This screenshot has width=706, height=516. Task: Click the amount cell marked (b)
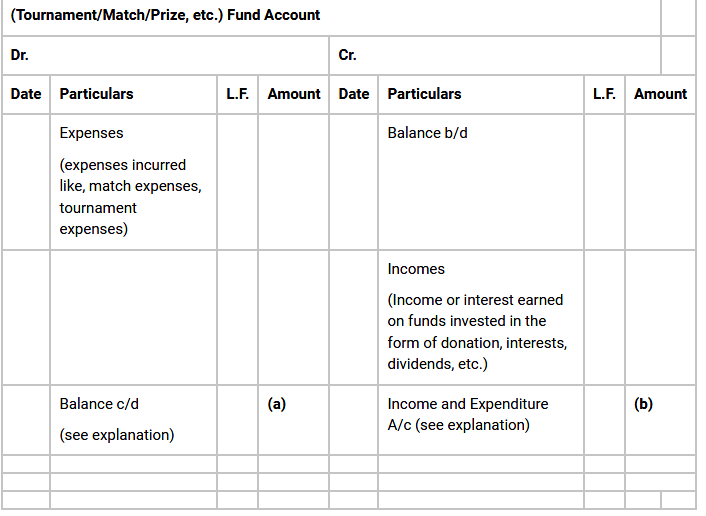pyautogui.click(x=643, y=404)
